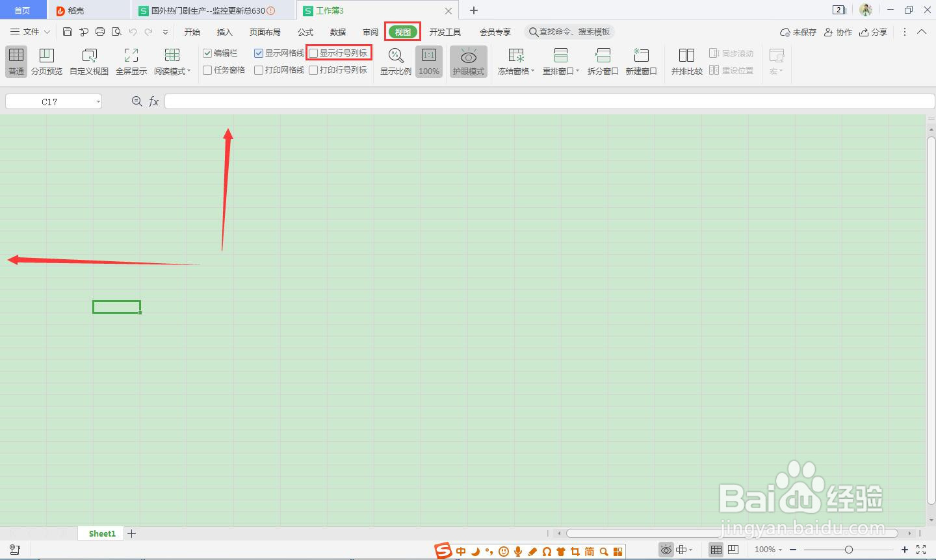This screenshot has height=560, width=936.
Task: Click the fx insert function icon
Action: coord(154,101)
